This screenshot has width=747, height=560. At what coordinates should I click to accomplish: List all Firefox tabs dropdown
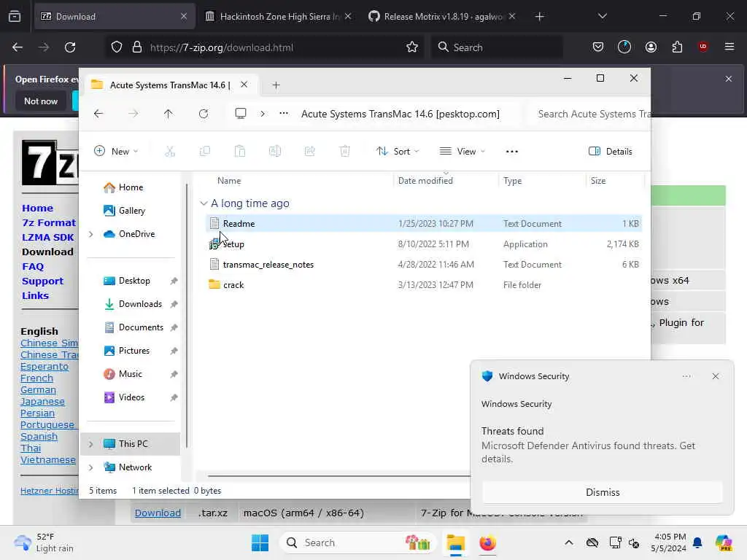coord(602,16)
